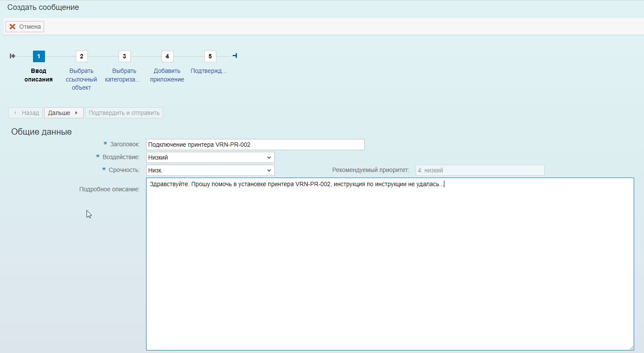Click the Отмена cancel button

pyautogui.click(x=25, y=27)
